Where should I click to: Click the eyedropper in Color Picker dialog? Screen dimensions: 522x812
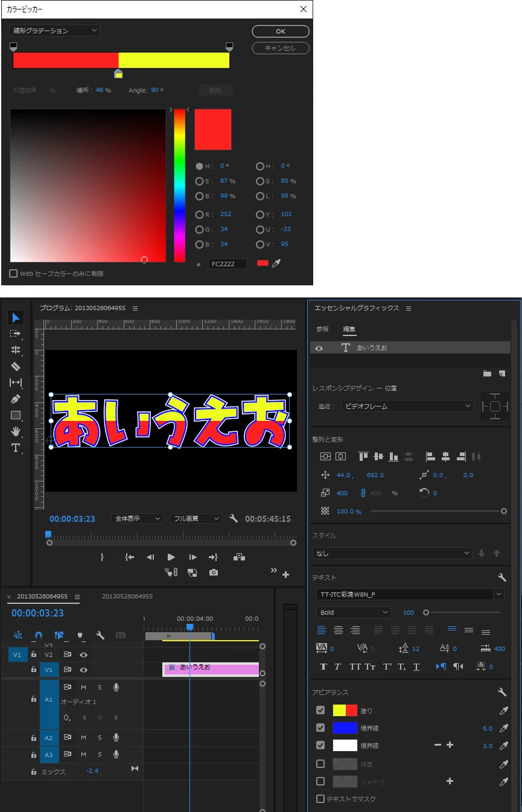277,264
